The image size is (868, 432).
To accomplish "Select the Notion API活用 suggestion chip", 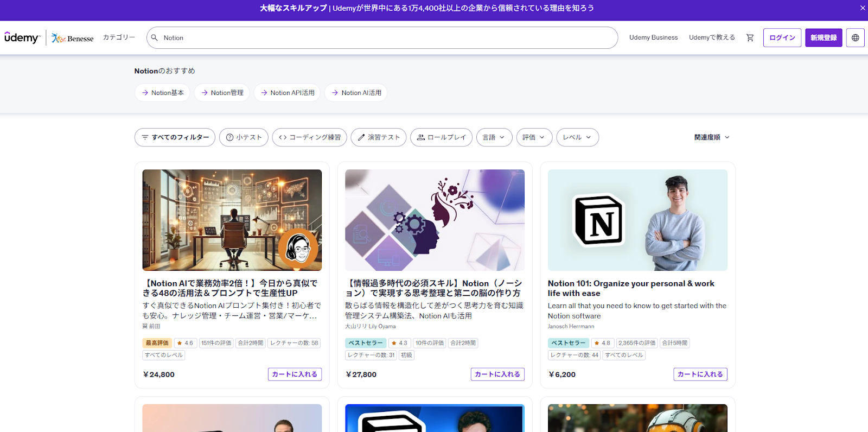I will [287, 93].
